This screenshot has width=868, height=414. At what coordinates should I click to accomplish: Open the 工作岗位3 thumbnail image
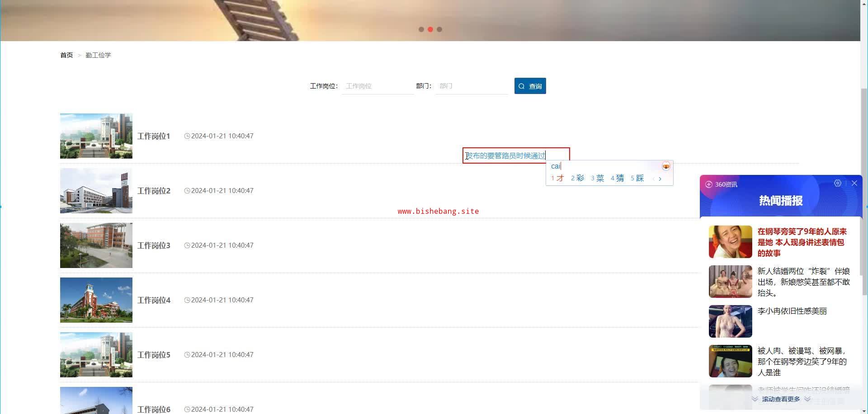pos(96,245)
